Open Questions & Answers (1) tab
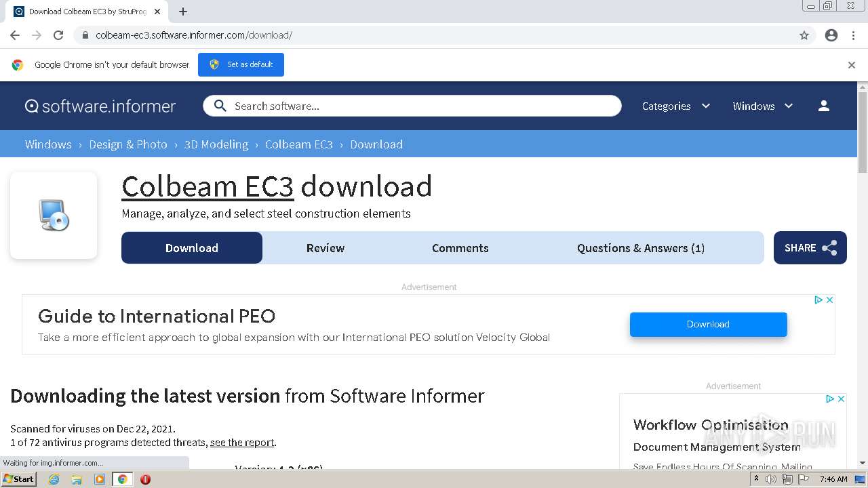This screenshot has height=488, width=868. 641,248
